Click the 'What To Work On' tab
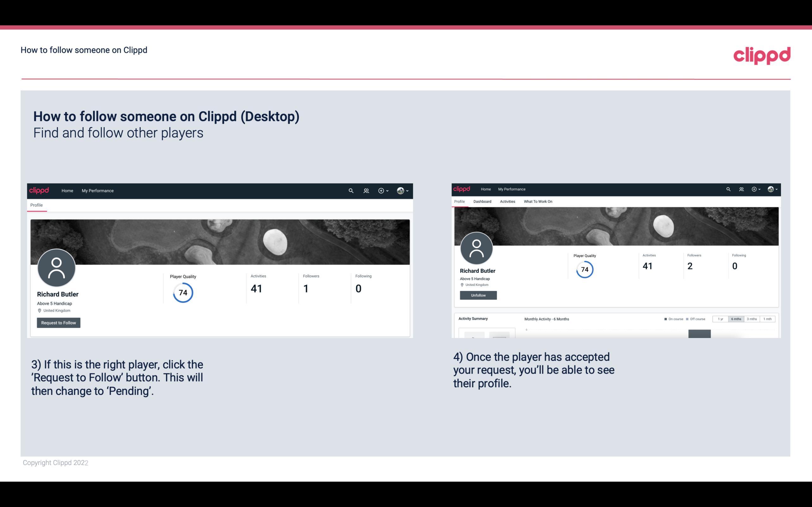Viewport: 812px width, 507px height. pos(538,202)
